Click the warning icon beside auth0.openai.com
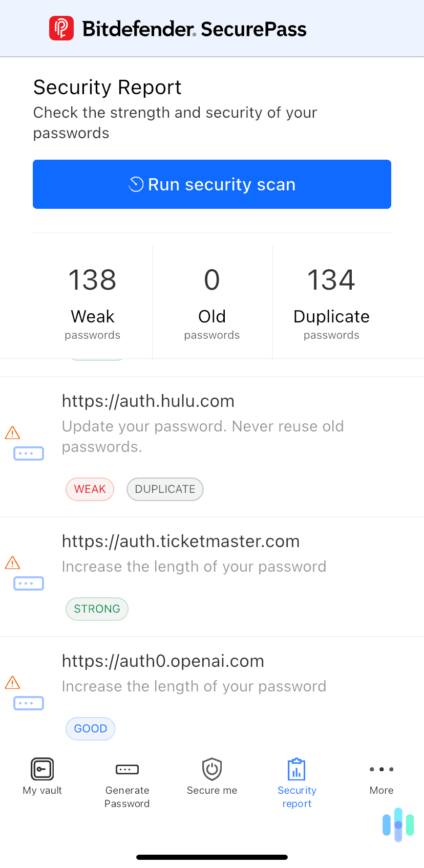This screenshot has width=424, height=868. [12, 682]
